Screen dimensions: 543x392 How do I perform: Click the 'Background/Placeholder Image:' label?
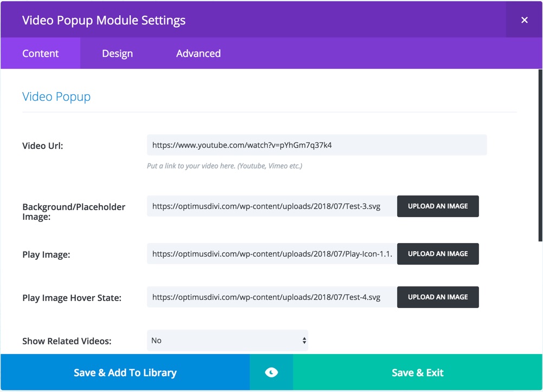click(x=74, y=212)
